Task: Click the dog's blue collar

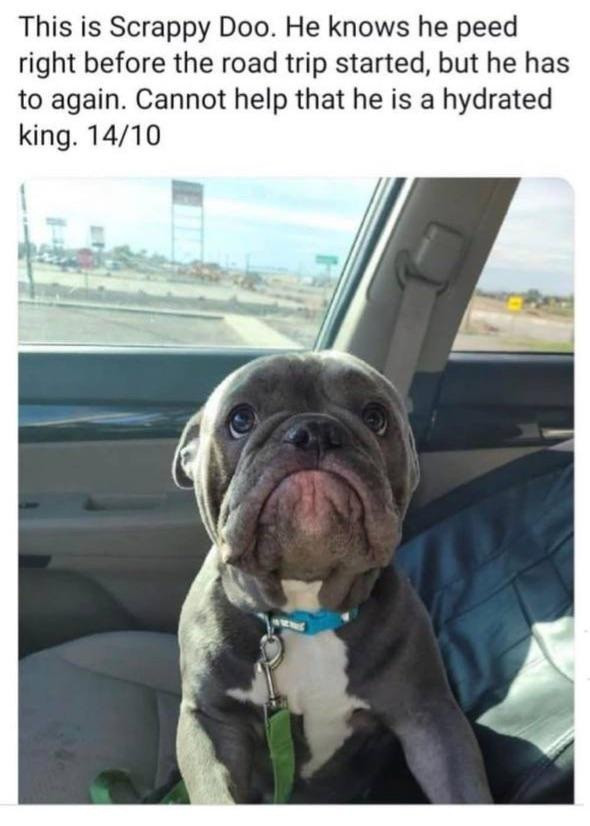Action: (308, 620)
